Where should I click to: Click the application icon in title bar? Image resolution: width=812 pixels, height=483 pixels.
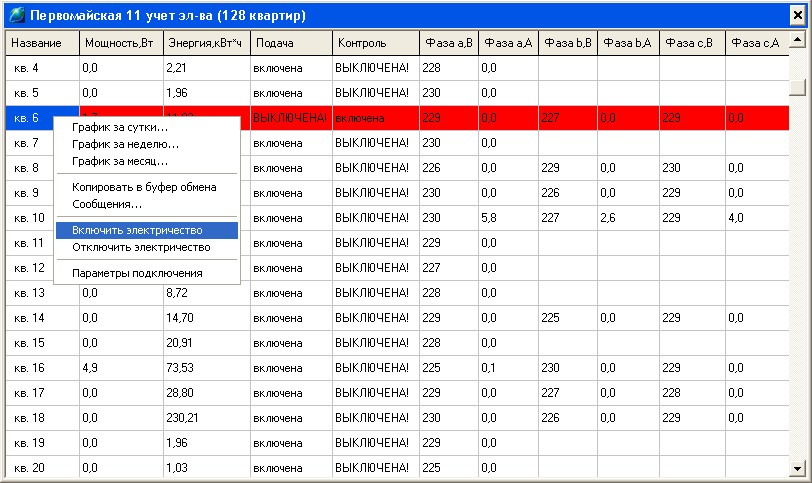click(x=16, y=17)
